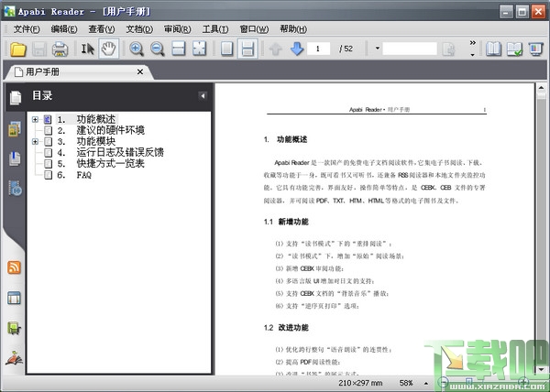Viewport: 550px width, 392px height.
Task: Click the Fit page icon
Action: click(x=199, y=49)
